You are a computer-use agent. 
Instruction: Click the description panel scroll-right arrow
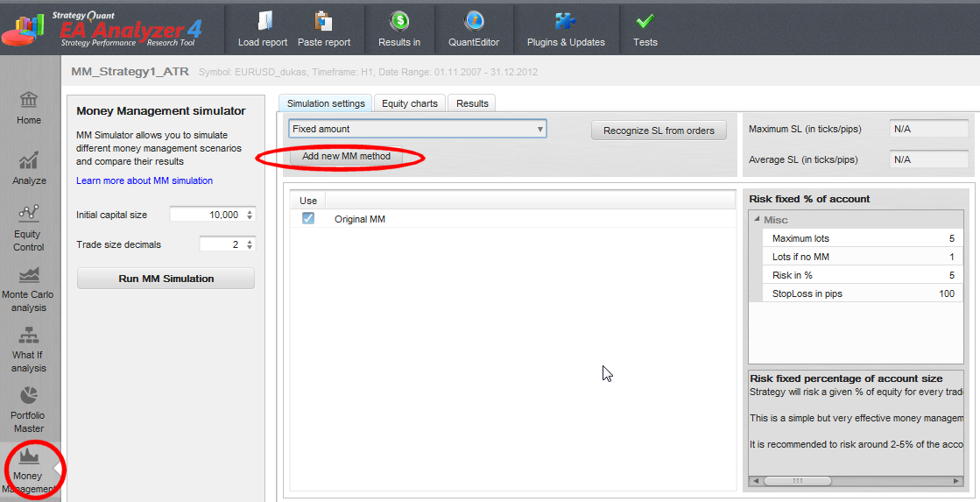(955, 481)
